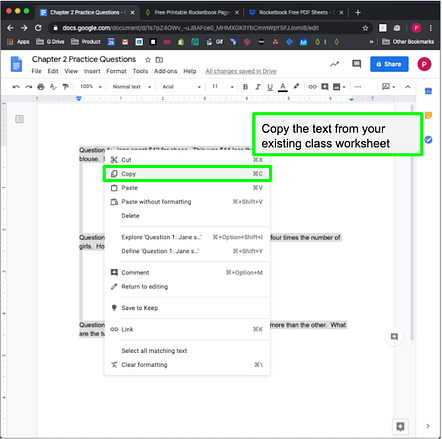
Task: Toggle Underline formatting
Action: 270,87
